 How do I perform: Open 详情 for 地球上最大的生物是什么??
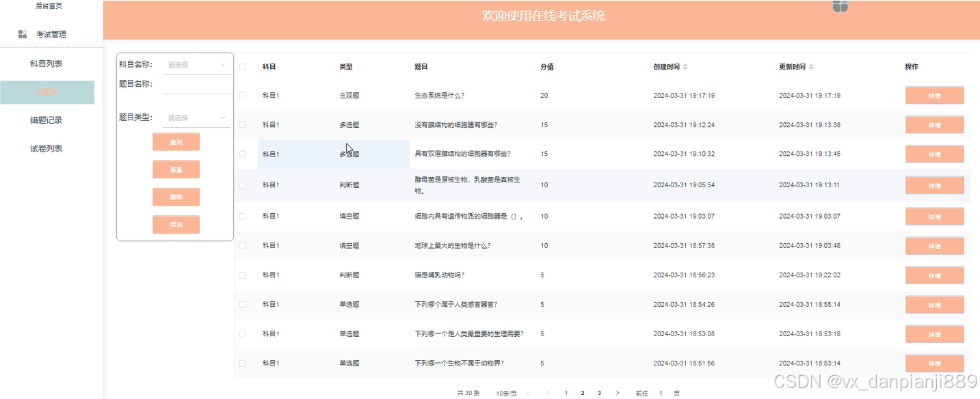[934, 246]
